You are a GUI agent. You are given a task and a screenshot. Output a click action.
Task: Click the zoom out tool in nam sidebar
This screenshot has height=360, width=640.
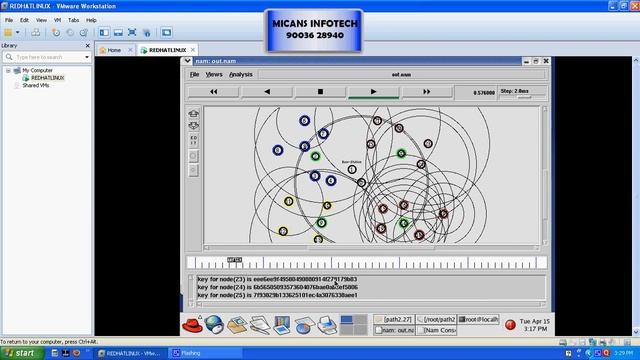[x=193, y=126]
